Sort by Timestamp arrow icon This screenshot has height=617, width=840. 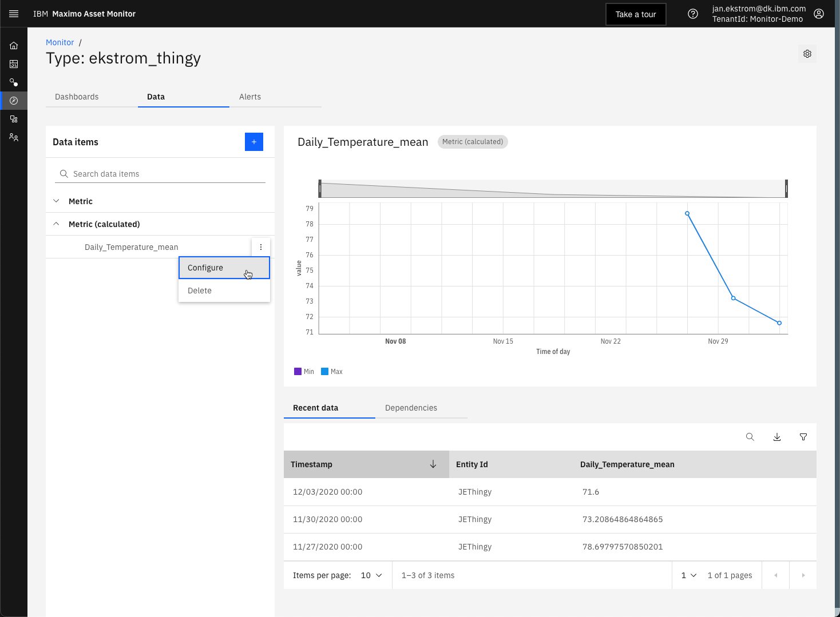(x=433, y=464)
